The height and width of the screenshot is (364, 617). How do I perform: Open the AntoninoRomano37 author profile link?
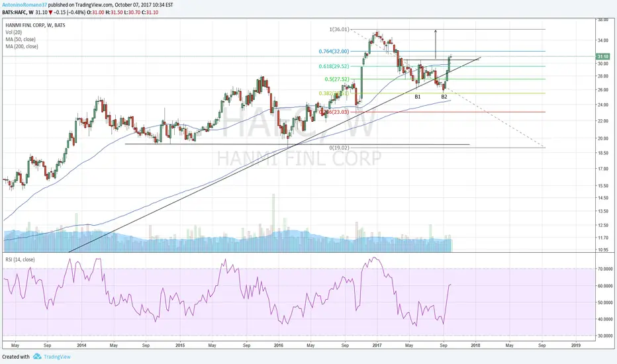tap(24, 5)
